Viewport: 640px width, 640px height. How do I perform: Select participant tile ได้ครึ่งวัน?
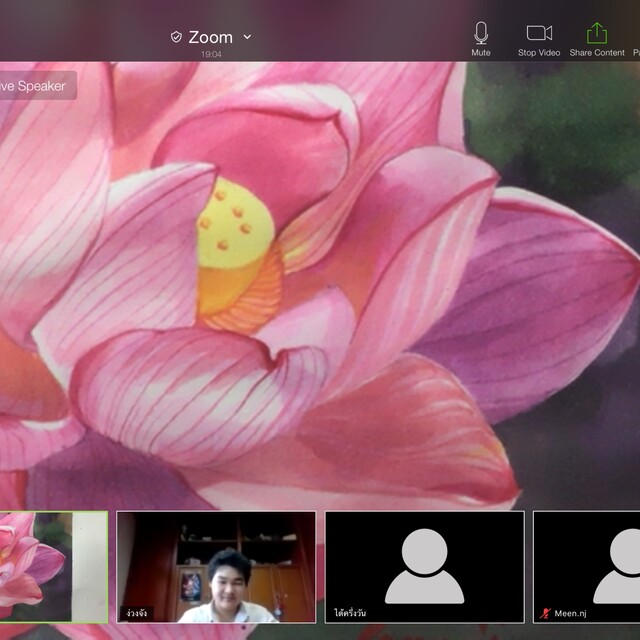[424, 567]
